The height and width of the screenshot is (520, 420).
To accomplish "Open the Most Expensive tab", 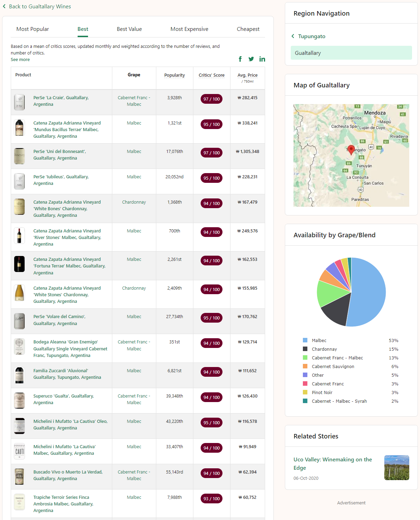I will [189, 29].
